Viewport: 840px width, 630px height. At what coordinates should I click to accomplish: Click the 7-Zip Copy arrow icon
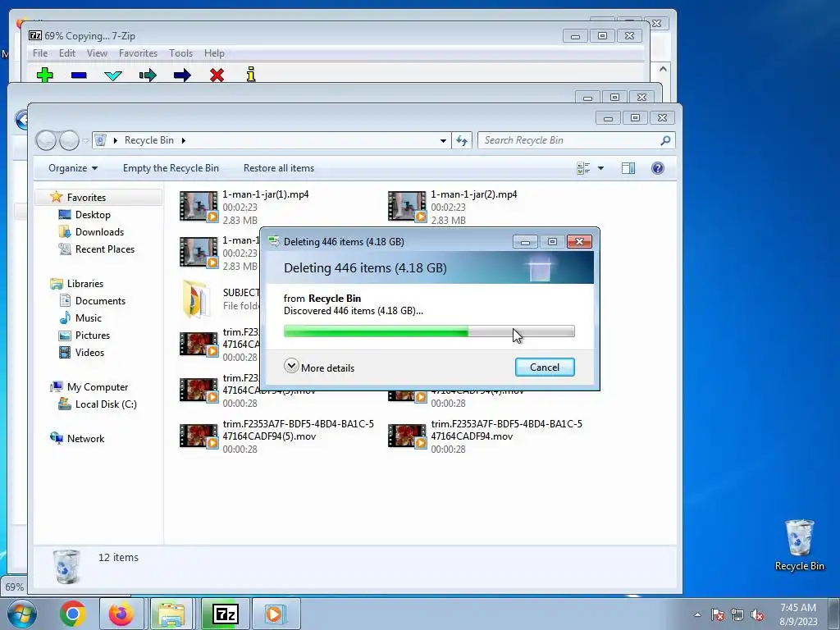click(148, 75)
